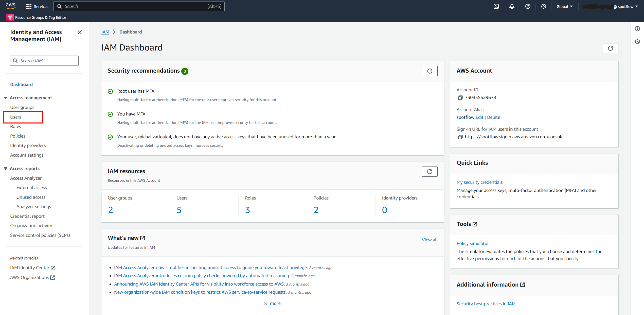Open External access in sidebar

pyautogui.click(x=32, y=188)
